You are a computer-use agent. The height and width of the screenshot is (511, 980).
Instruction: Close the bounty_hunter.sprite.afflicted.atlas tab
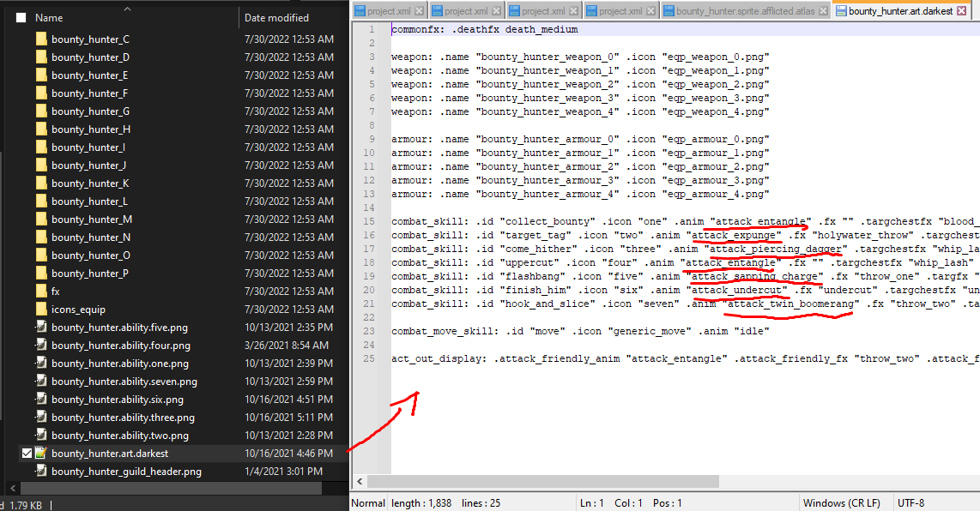(x=823, y=10)
